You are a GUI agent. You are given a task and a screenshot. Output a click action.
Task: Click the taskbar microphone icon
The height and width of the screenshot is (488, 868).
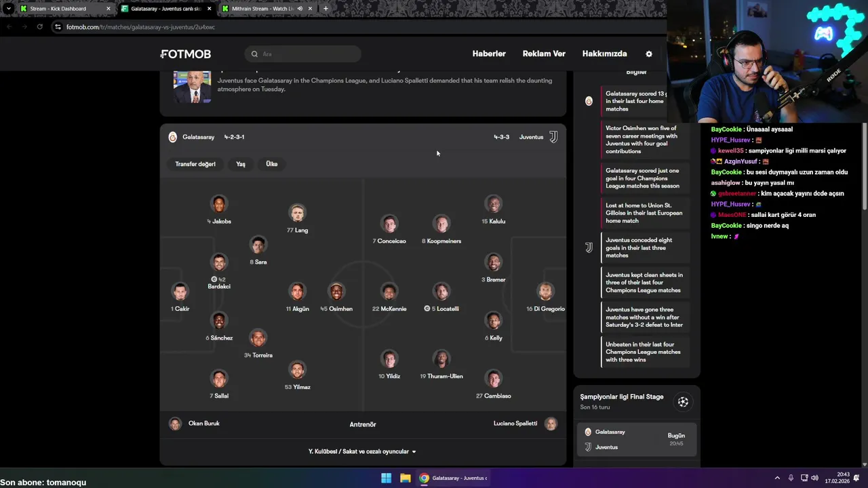coord(791,478)
